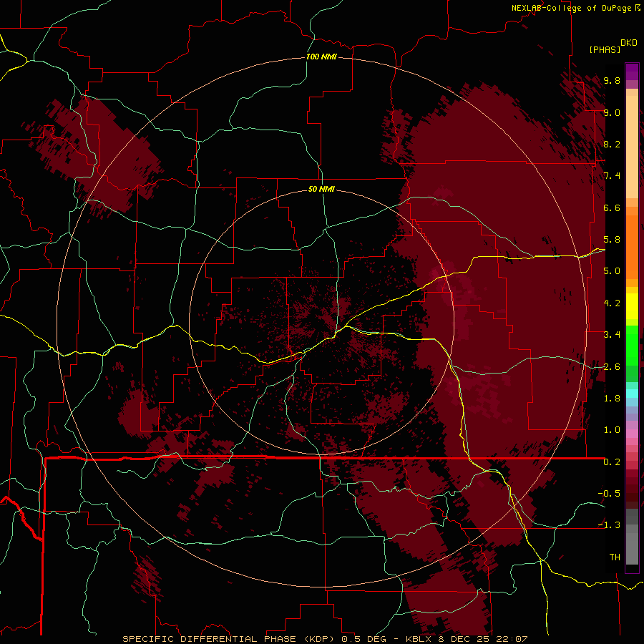Click the bright yellow segment of the color bar

[x=632, y=306]
